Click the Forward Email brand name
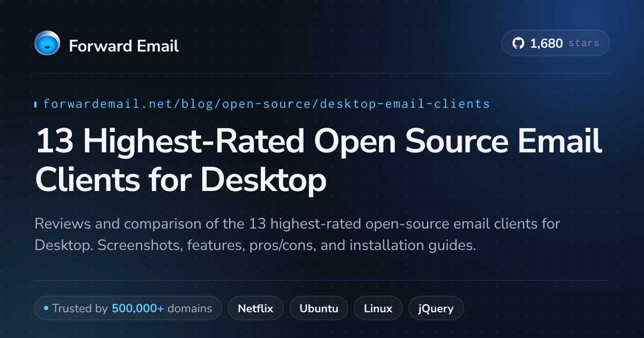Image resolution: width=644 pixels, height=338 pixels. pyautogui.click(x=124, y=46)
